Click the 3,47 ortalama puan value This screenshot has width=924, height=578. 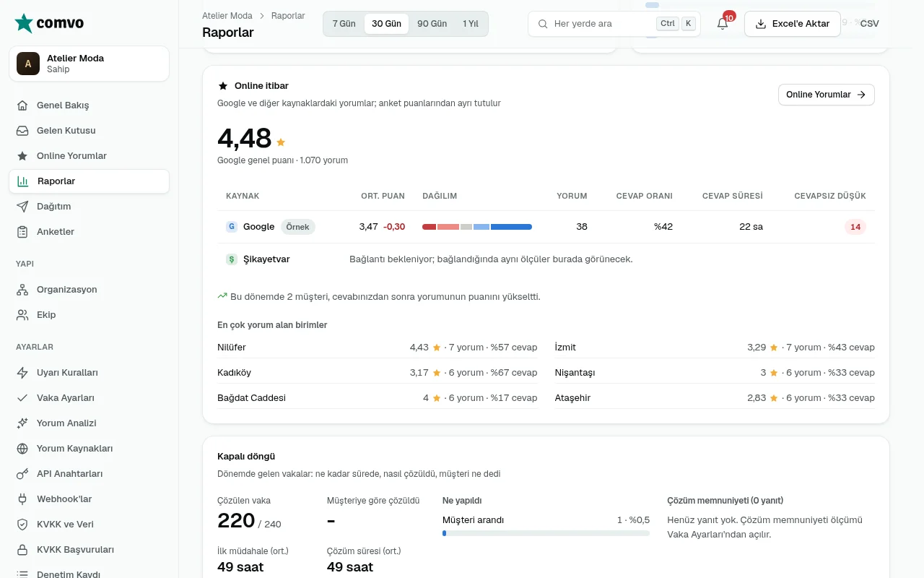point(368,227)
